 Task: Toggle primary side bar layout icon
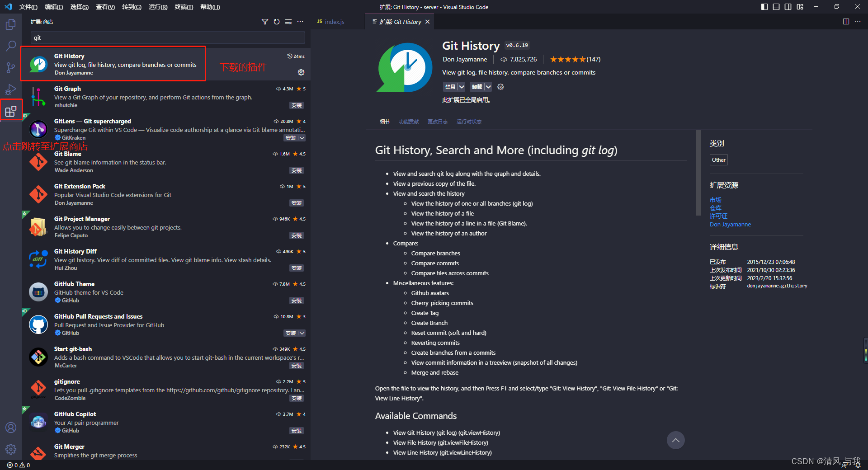pos(764,7)
